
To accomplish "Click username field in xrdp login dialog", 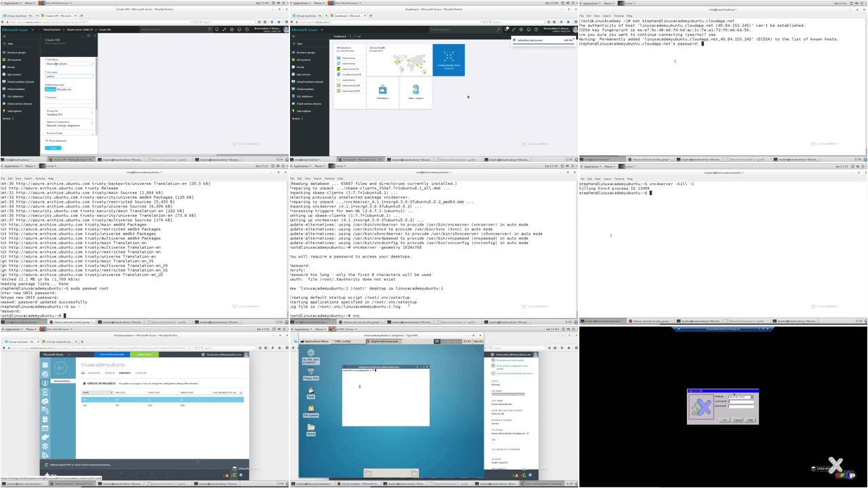I will (x=741, y=402).
